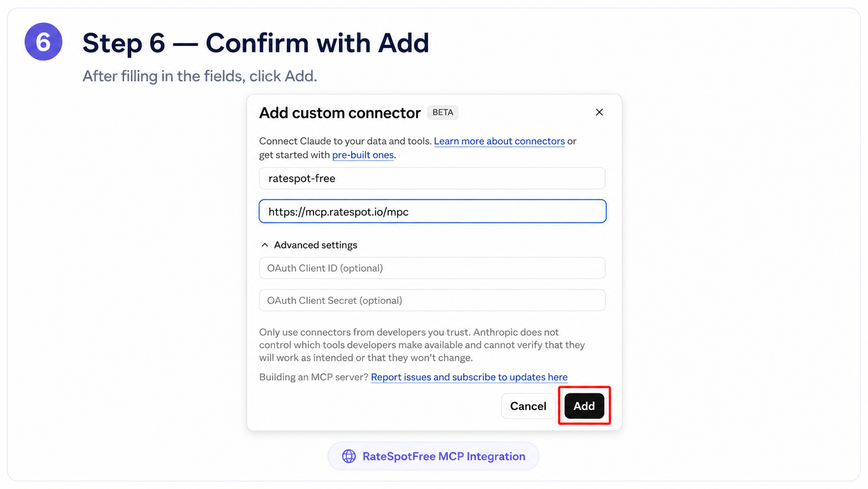Focus the mcp.ratespot.io URL field
This screenshot has height=489, width=868.
point(432,212)
